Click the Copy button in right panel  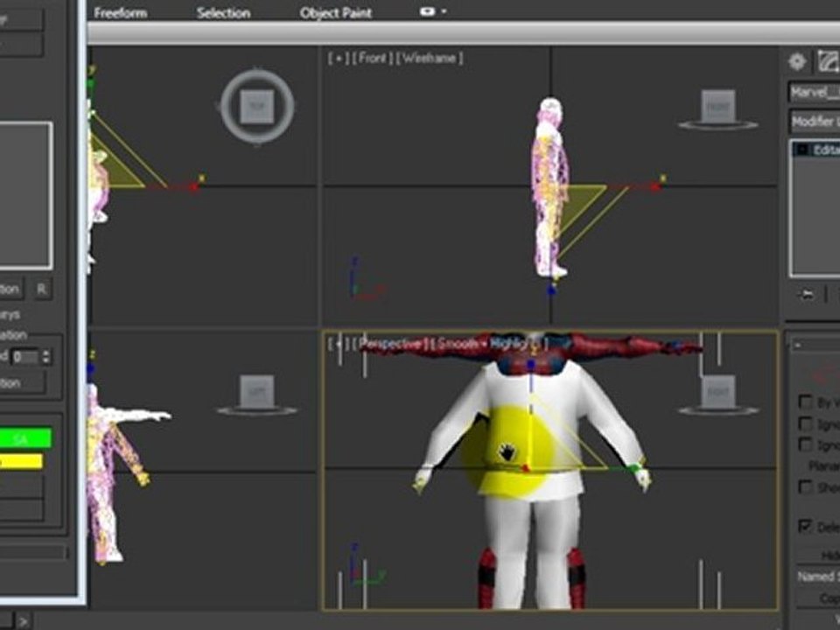(818, 598)
